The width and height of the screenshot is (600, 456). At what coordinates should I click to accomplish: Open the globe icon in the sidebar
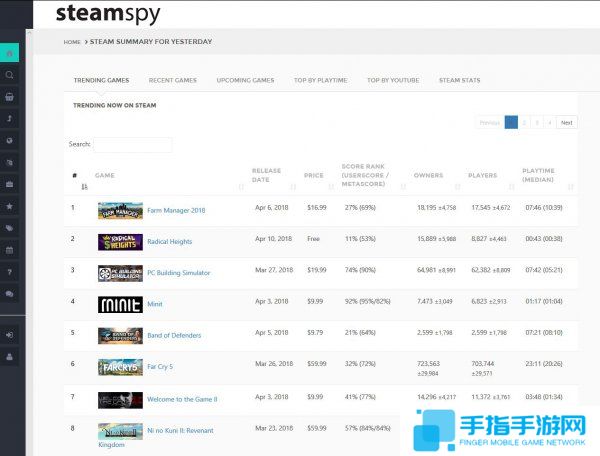pos(10,140)
